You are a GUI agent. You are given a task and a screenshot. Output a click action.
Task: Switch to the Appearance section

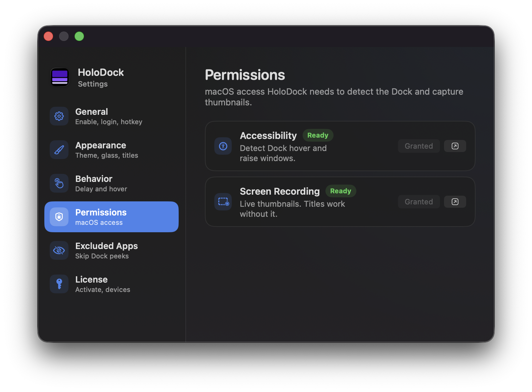[x=112, y=150]
